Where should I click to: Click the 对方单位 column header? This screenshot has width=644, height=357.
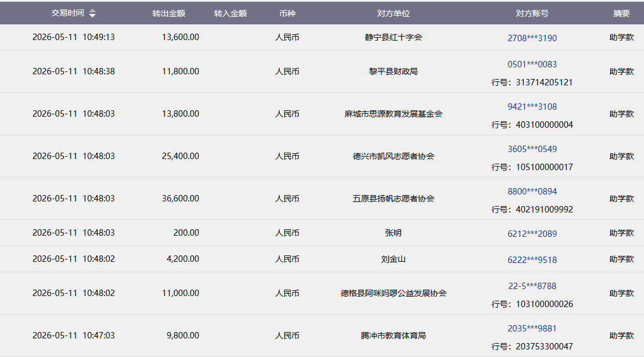[393, 13]
